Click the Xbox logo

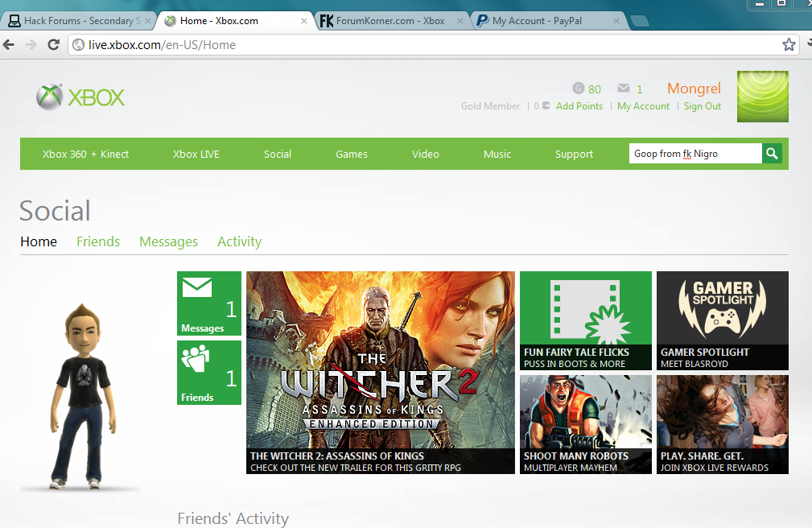pyautogui.click(x=80, y=97)
